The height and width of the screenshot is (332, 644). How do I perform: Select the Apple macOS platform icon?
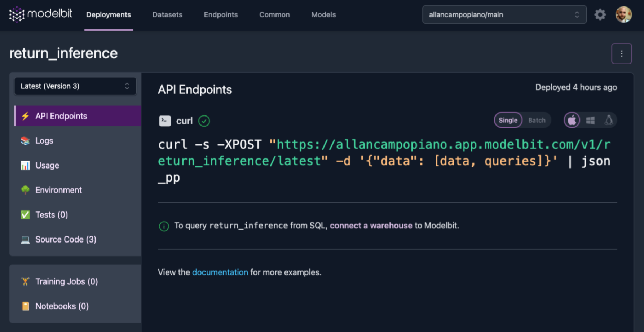572,120
